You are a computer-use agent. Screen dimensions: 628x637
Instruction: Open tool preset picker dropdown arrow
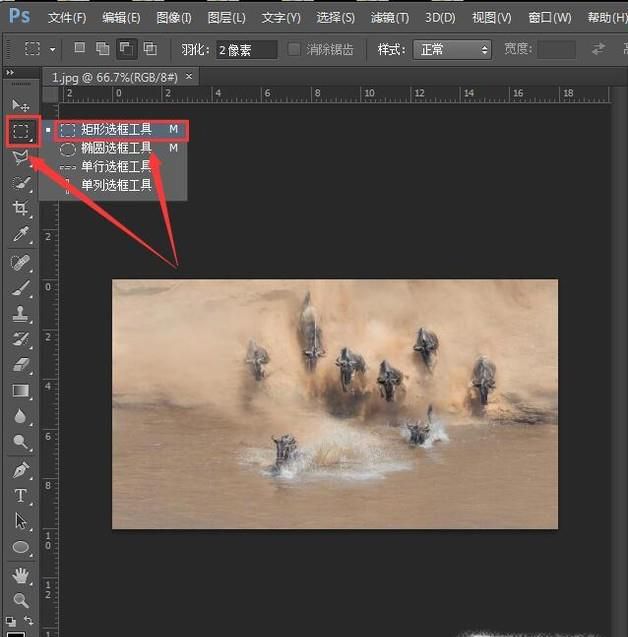[x=53, y=50]
